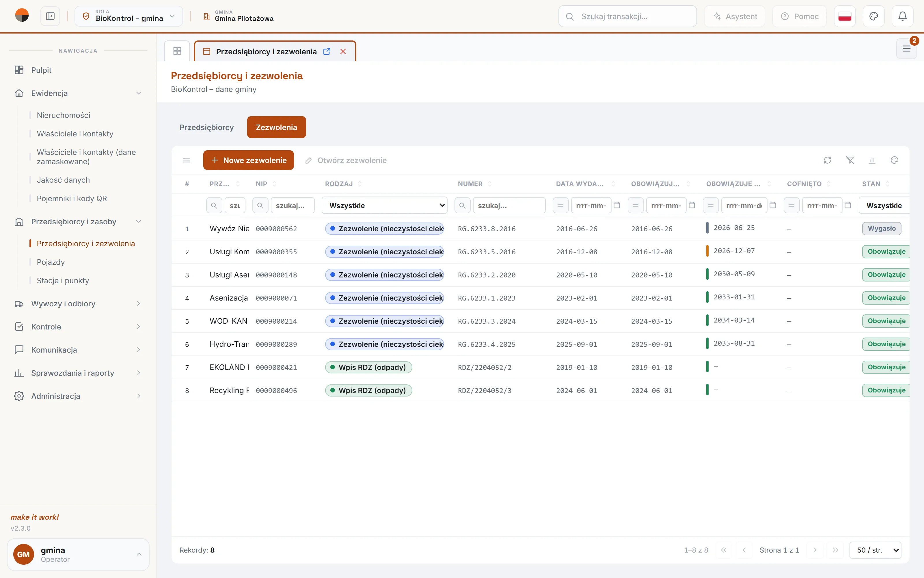This screenshot has height=578, width=924.
Task: Switch language via the Polish flag
Action: [x=845, y=16]
